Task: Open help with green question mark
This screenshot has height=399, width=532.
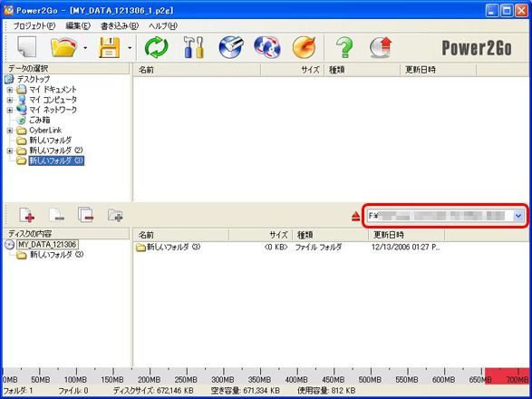Action: point(344,47)
